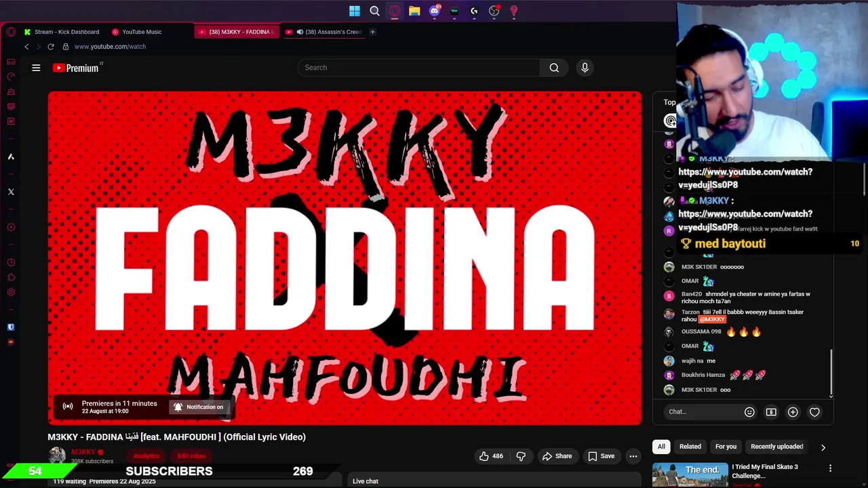Dislike the video with thumbs down
The width and height of the screenshot is (868, 488).
click(x=521, y=456)
